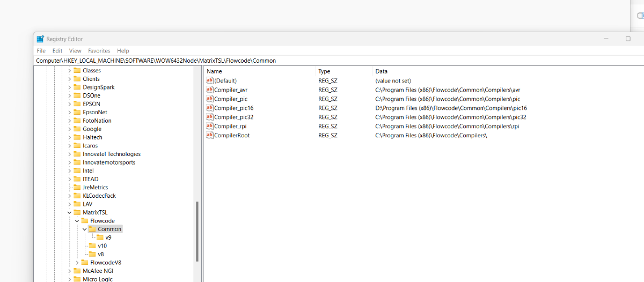
Task: Click the REG_SZ type of (Default)
Action: (328, 80)
